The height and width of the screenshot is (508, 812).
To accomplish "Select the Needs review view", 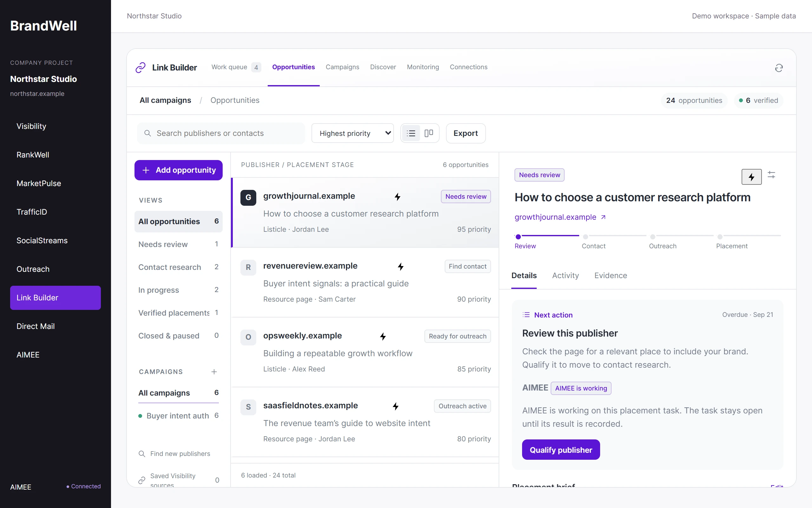I will click(x=179, y=244).
